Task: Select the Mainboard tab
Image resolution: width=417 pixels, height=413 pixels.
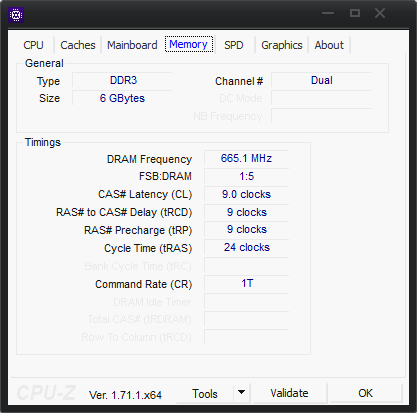Action: coord(132,45)
